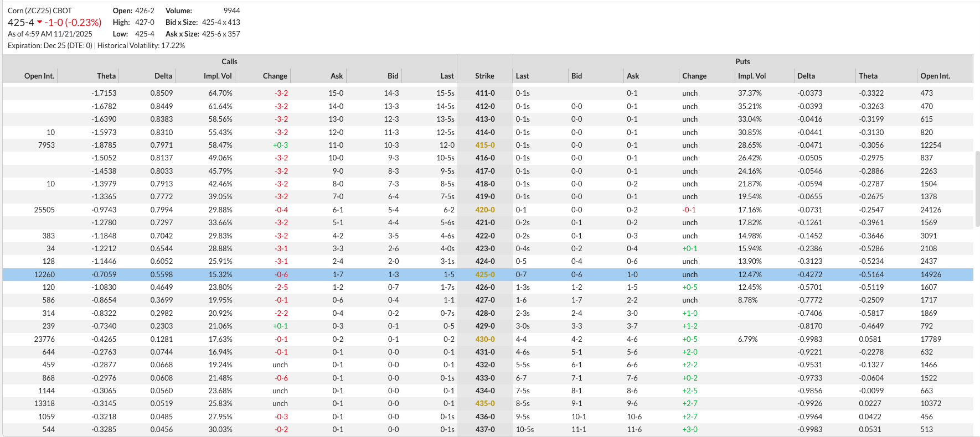This screenshot has width=980, height=437.
Task: Click the Ask x Size value 425-6 x 357
Action: coord(221,34)
